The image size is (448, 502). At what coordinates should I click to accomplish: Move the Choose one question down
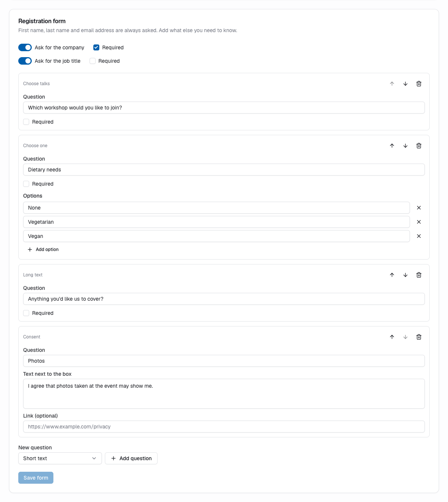[405, 146]
